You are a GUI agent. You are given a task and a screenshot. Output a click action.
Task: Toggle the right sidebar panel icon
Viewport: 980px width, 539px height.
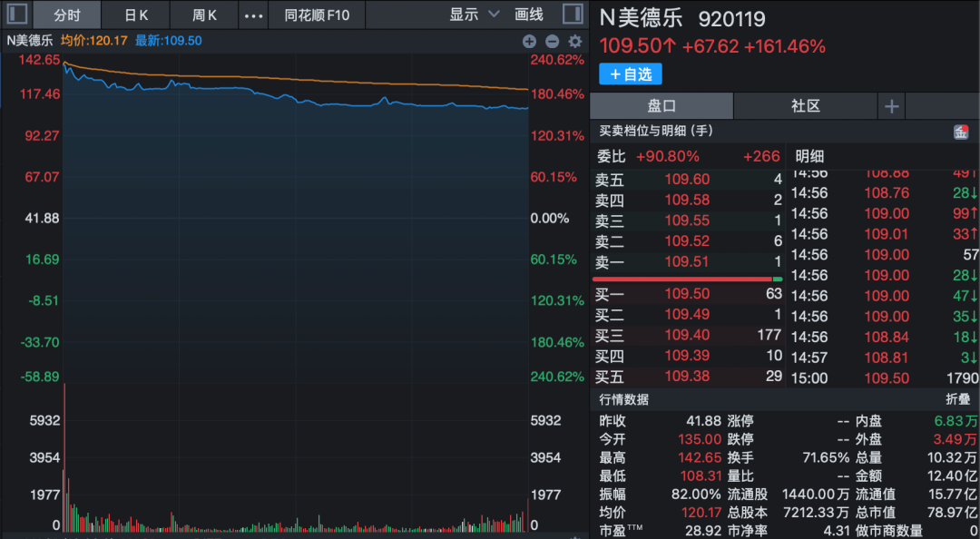click(573, 15)
